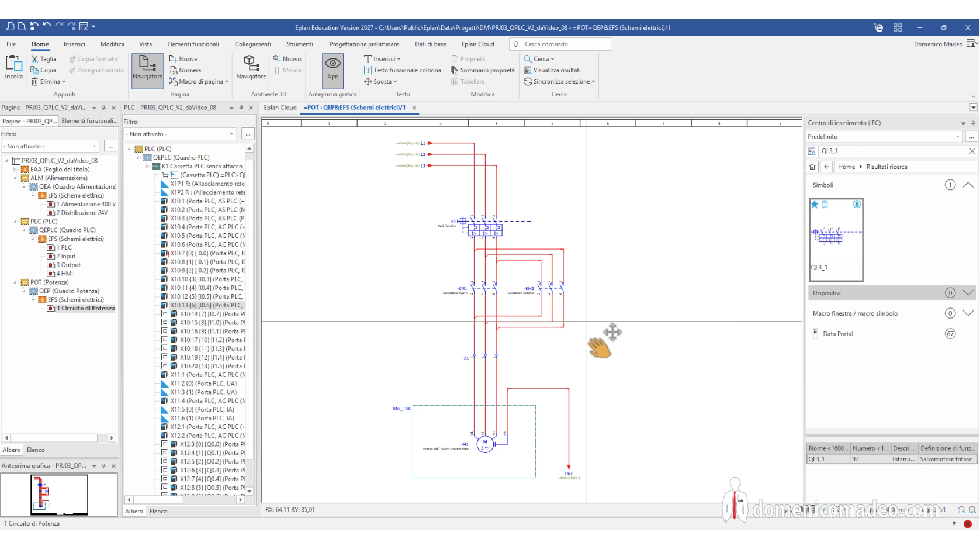
Task: Open the Macro di pagina dropdown
Action: click(199, 81)
